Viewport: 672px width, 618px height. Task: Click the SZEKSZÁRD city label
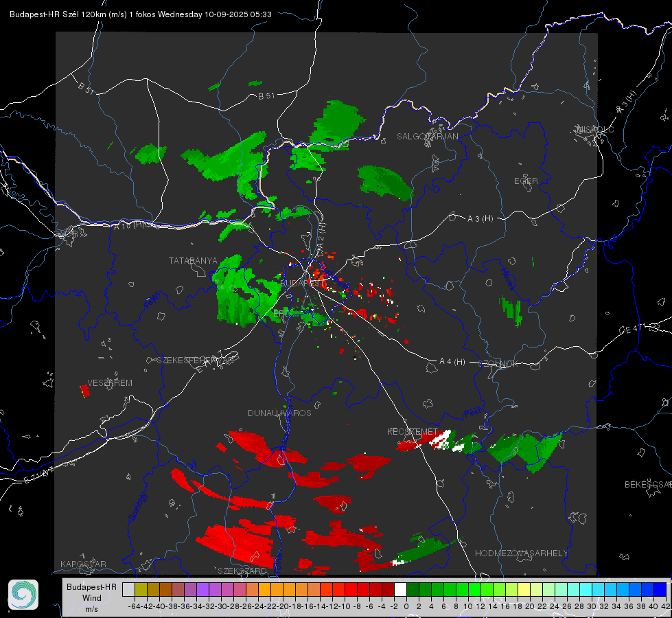click(242, 571)
